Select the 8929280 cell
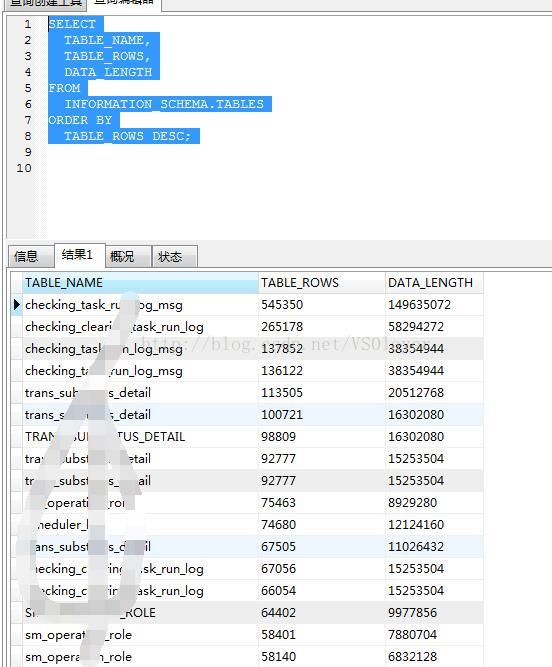The width and height of the screenshot is (552, 667). click(x=434, y=503)
